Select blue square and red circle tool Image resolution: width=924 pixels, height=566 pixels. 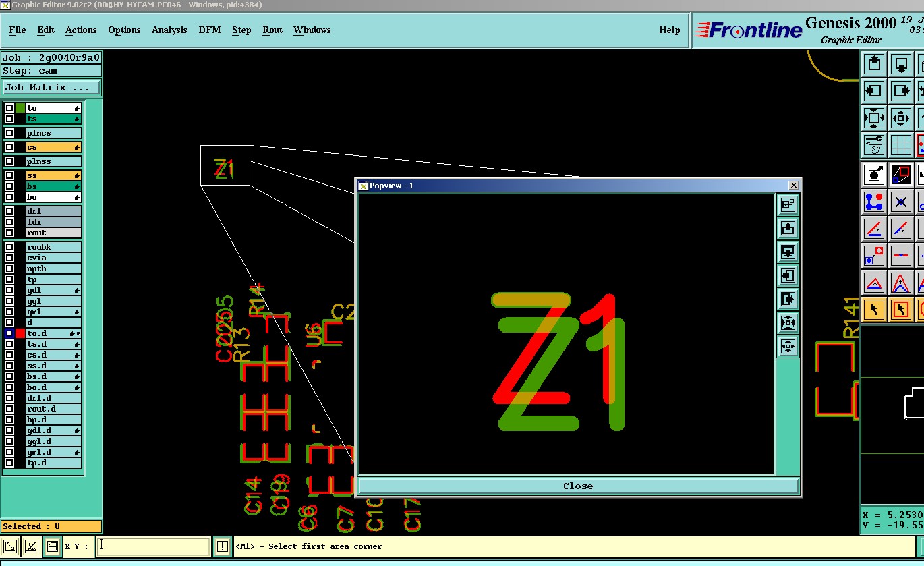(874, 256)
